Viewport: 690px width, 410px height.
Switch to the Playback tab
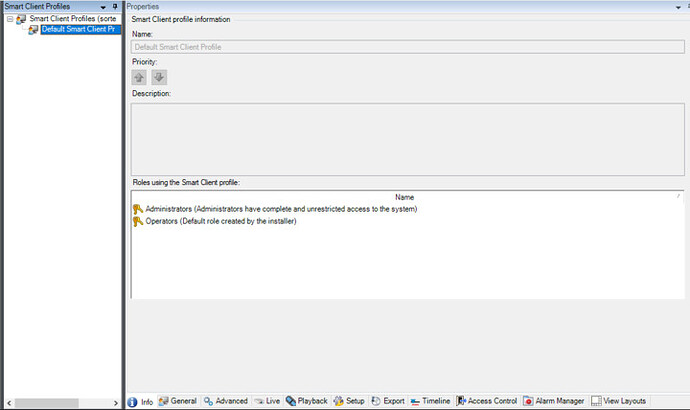pyautogui.click(x=307, y=401)
